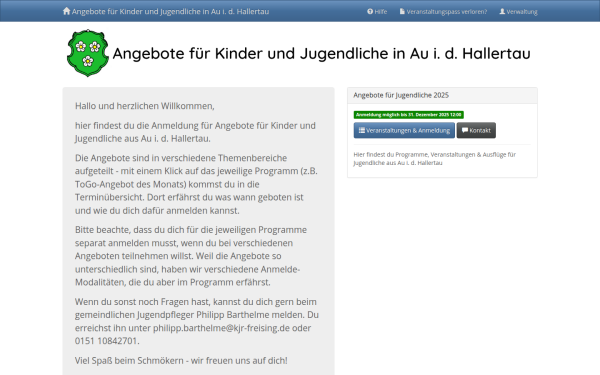
Task: Click 'Angebote für Jugendliche 2025' panel header
Action: [x=442, y=95]
